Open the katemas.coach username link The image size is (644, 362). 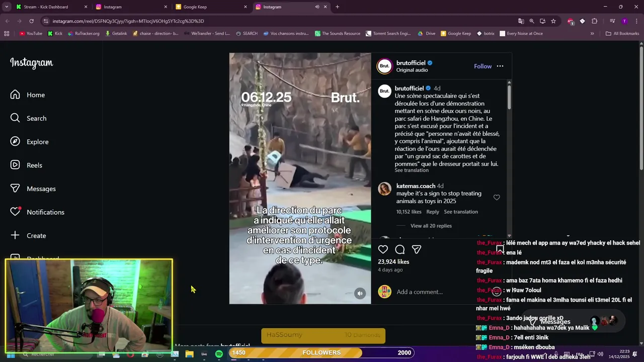pos(416,186)
